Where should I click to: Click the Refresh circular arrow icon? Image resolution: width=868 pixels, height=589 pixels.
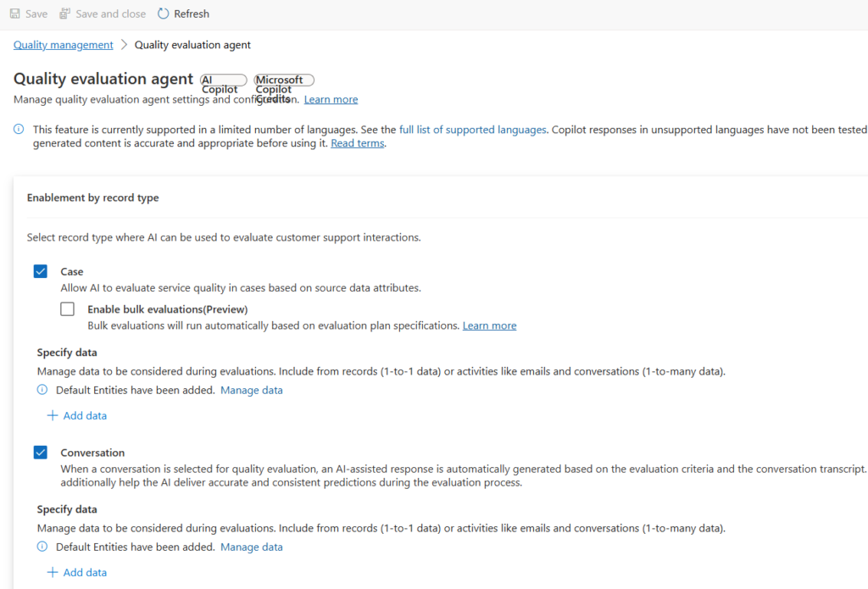[164, 14]
